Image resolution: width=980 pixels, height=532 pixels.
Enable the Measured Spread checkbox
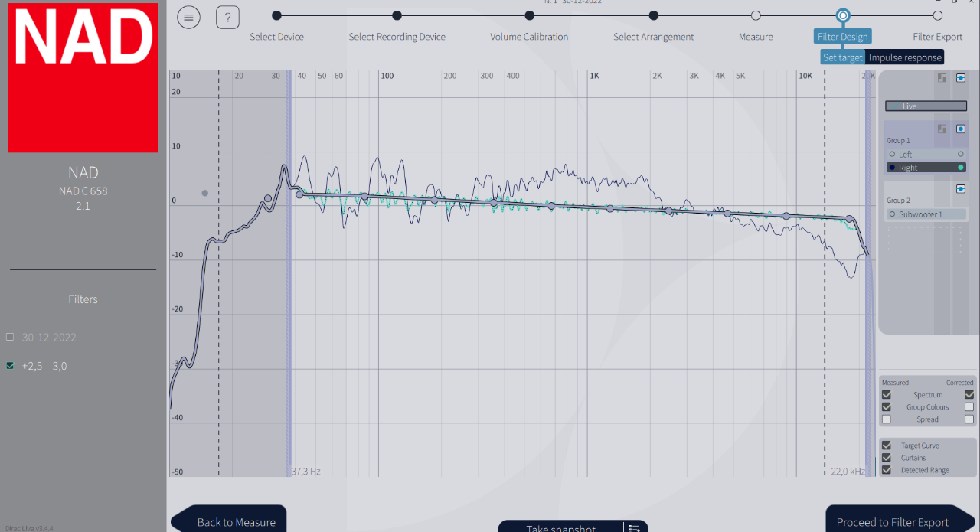887,419
